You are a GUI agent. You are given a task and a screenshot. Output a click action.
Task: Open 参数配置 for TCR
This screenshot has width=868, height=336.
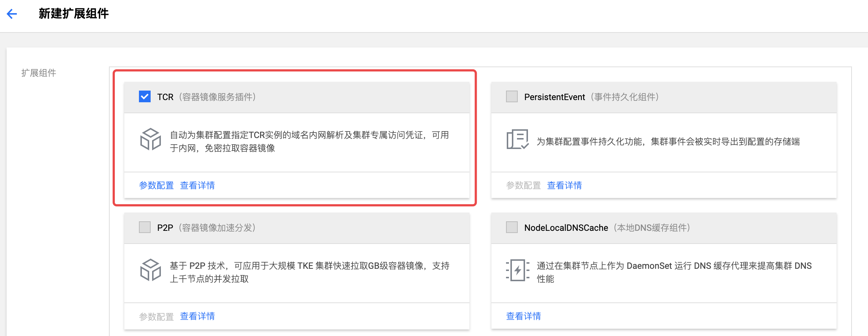coord(156,186)
